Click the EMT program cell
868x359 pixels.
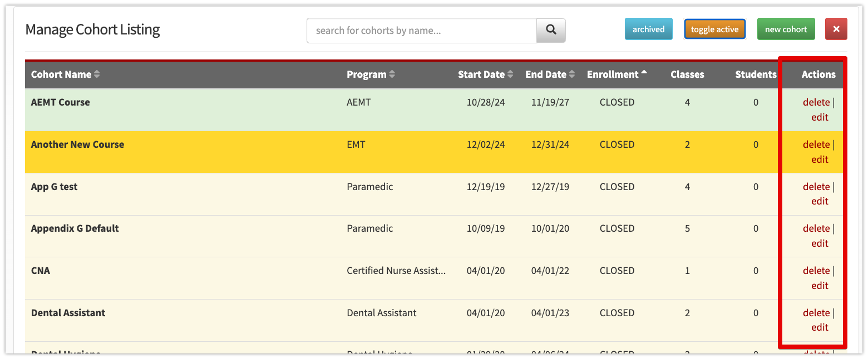[x=356, y=144]
